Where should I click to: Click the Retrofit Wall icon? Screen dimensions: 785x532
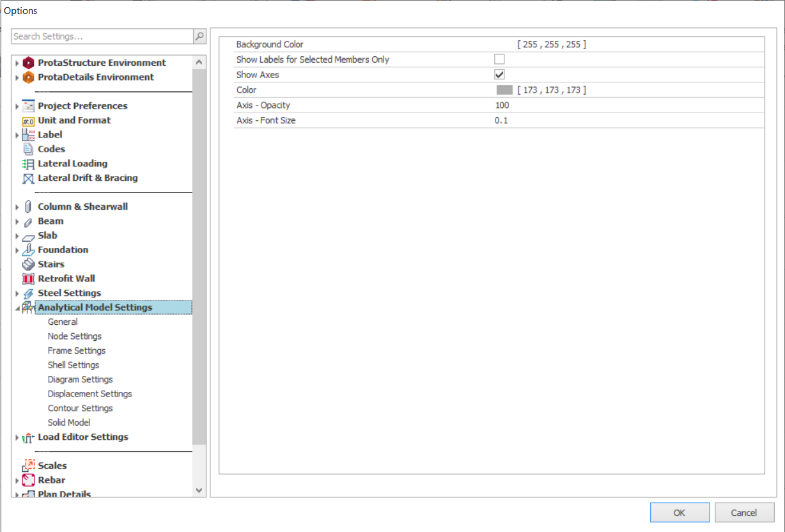pyautogui.click(x=28, y=279)
